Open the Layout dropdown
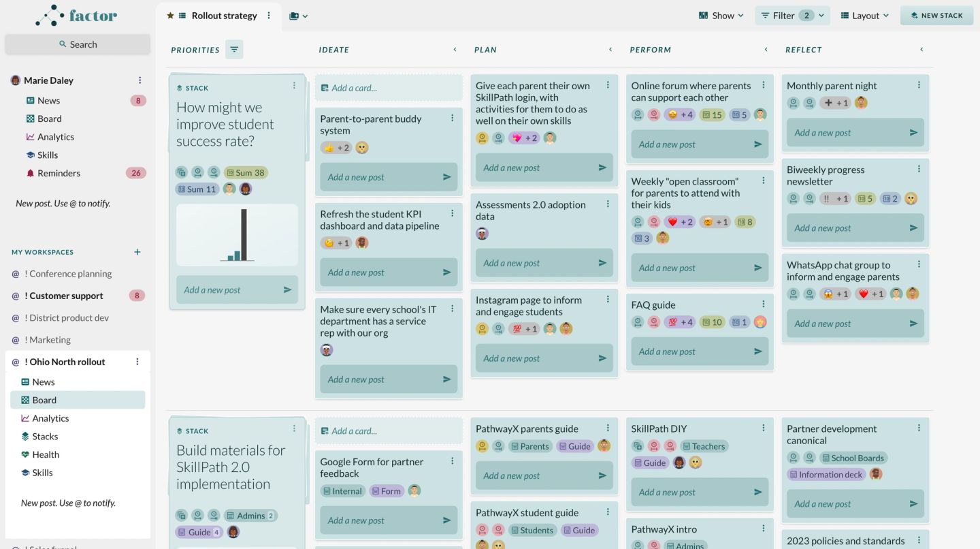Screen dimensions: 980x549 pos(865,16)
